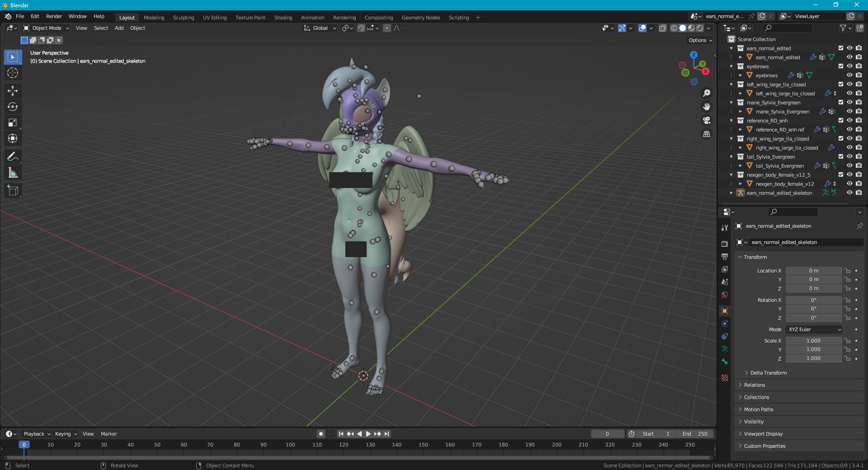Open the Bone properties tab
The width and height of the screenshot is (868, 470).
725,362
